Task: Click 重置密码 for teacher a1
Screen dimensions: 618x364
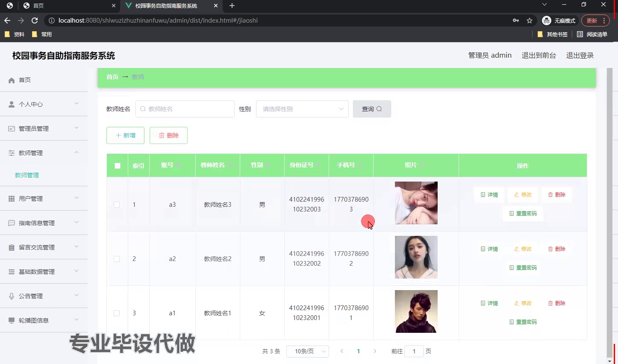Action: pos(523,322)
